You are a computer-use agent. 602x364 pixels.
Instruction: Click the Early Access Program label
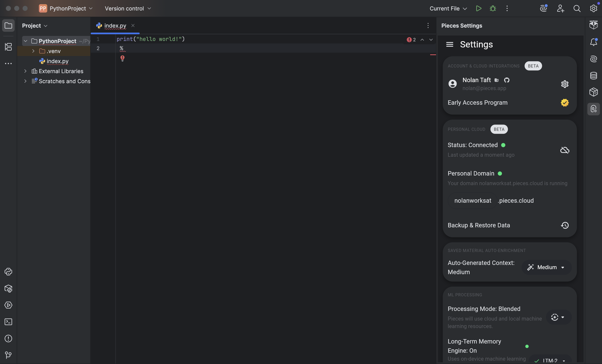(x=477, y=103)
